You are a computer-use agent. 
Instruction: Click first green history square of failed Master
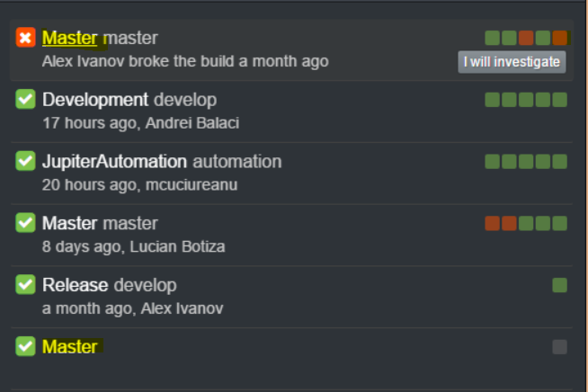coord(492,38)
